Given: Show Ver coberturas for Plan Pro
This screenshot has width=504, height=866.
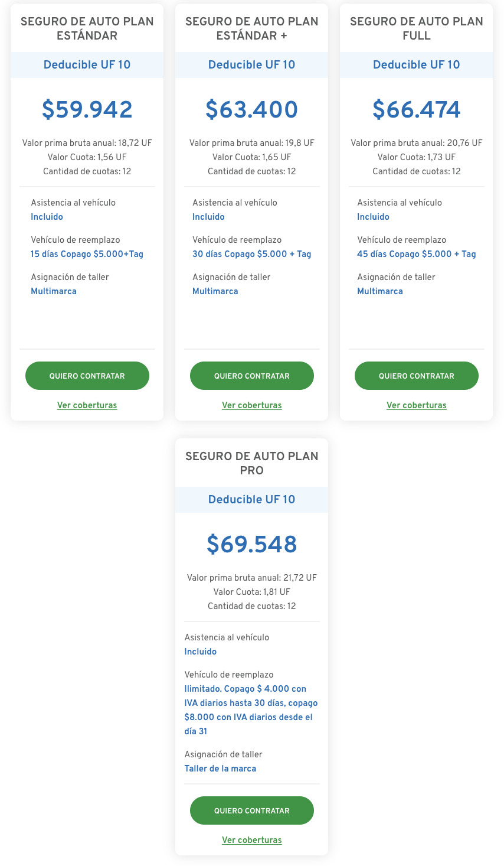Looking at the screenshot, I should [x=251, y=840].
